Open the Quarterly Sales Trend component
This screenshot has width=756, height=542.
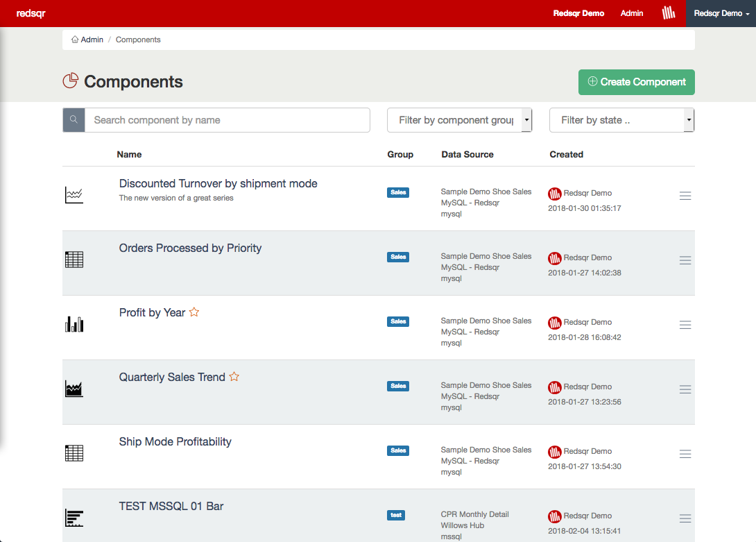[x=172, y=377]
